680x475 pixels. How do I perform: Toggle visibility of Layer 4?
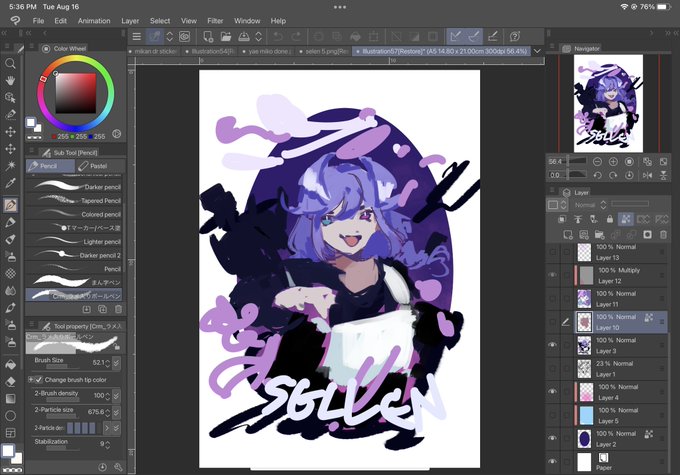coord(552,391)
